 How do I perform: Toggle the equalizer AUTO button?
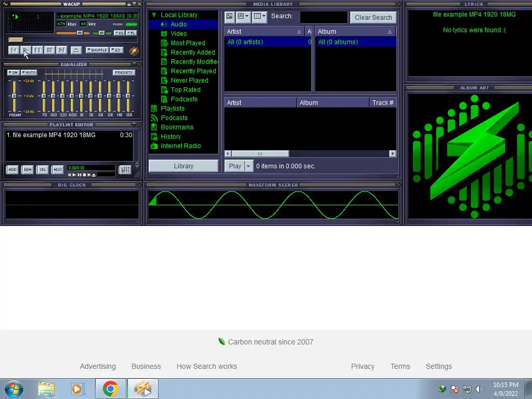(29, 72)
